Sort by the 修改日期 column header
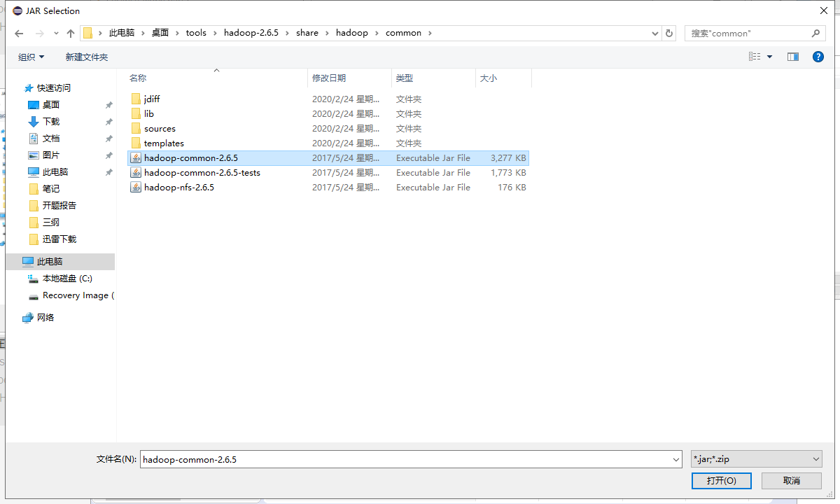The image size is (840, 504). click(349, 78)
